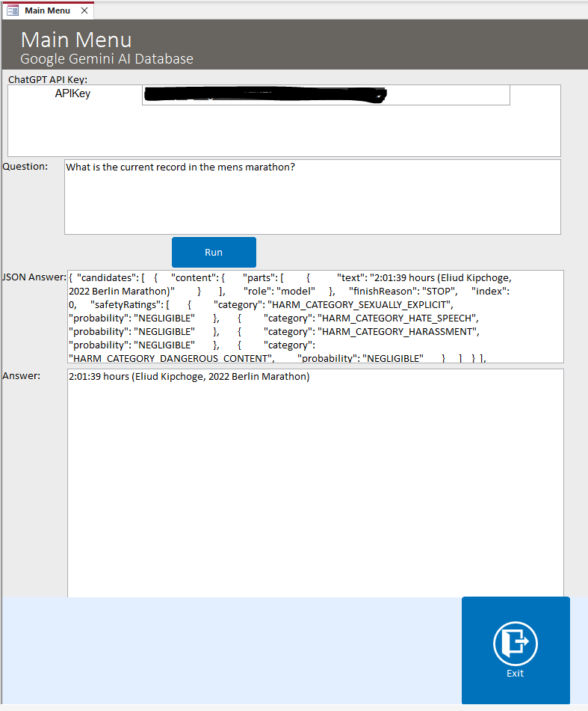This screenshot has width=588, height=711.
Task: Click into the JSON Answer text box
Action: tap(316, 316)
